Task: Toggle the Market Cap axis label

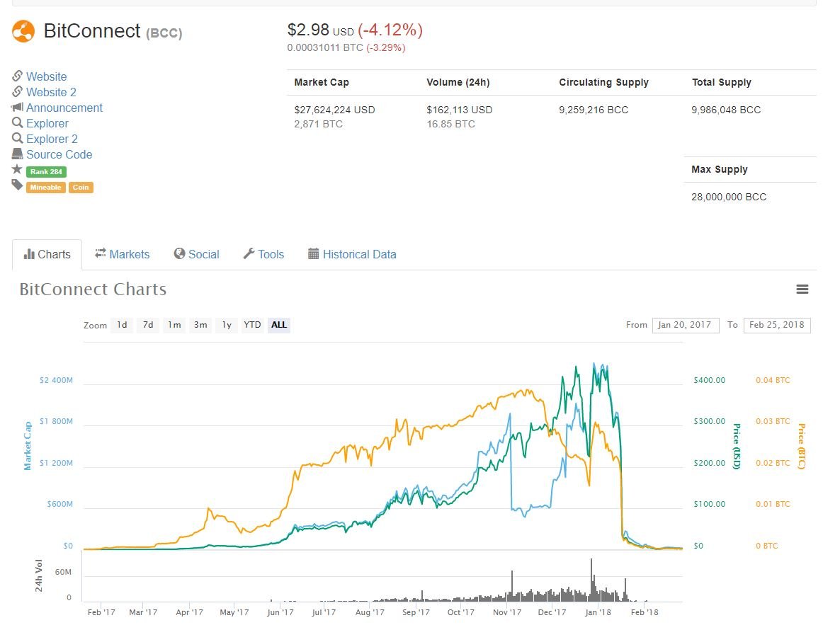Action: [x=28, y=446]
